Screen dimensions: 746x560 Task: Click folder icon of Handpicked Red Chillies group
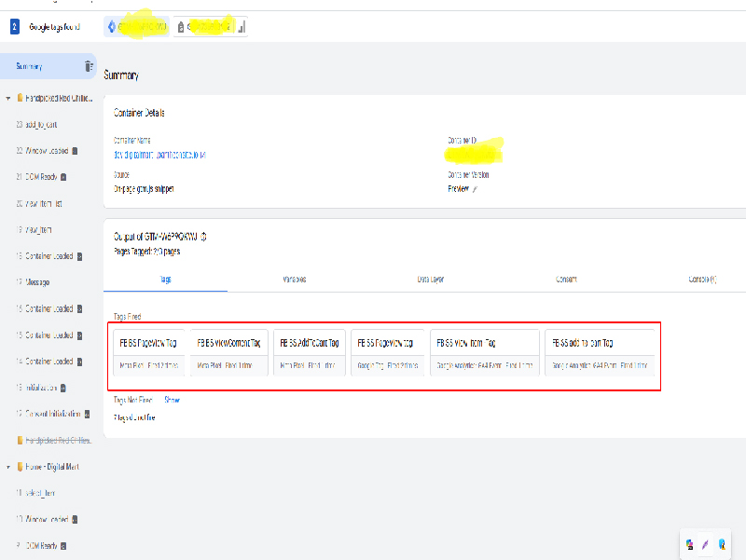click(20, 98)
